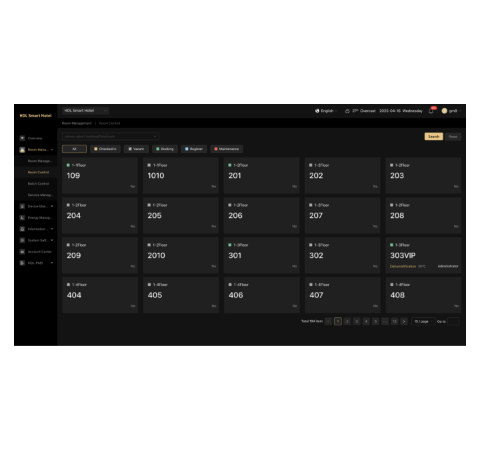The height and width of the screenshot is (450, 480).
Task: Click the yellow Search button
Action: click(433, 136)
